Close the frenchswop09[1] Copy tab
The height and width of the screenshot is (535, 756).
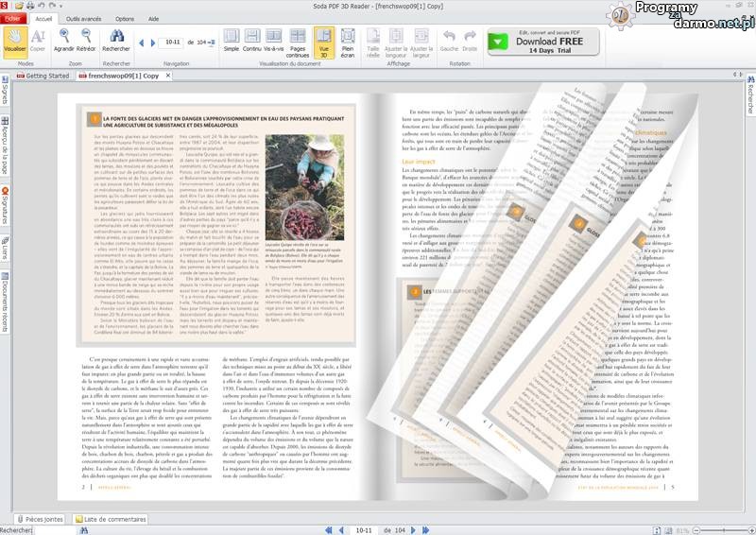tap(168, 76)
